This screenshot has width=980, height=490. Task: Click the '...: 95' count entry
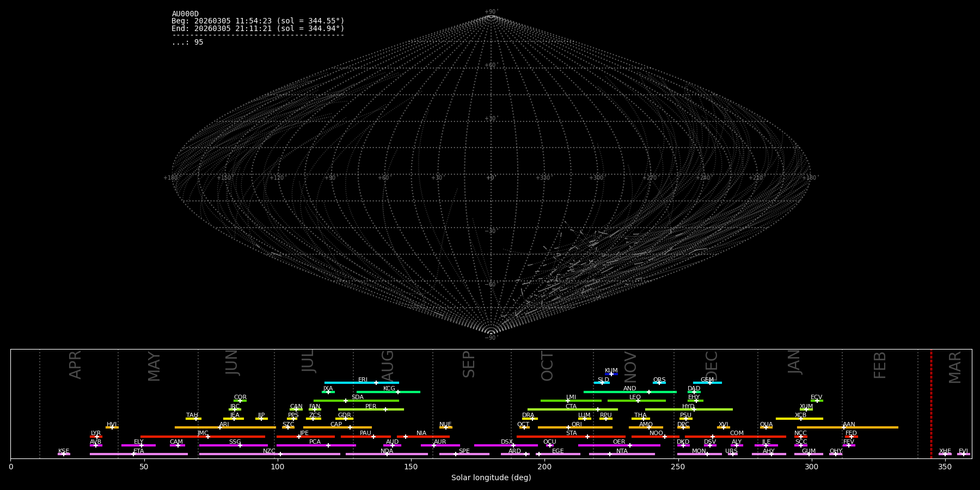[187, 42]
